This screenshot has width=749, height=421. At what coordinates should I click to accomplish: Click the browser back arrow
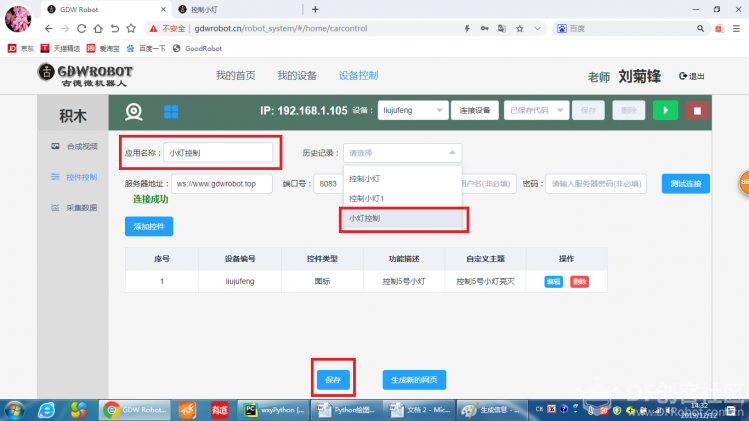(x=49, y=29)
